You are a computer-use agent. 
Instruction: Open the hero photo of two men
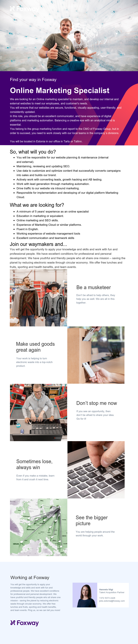(69, 35)
